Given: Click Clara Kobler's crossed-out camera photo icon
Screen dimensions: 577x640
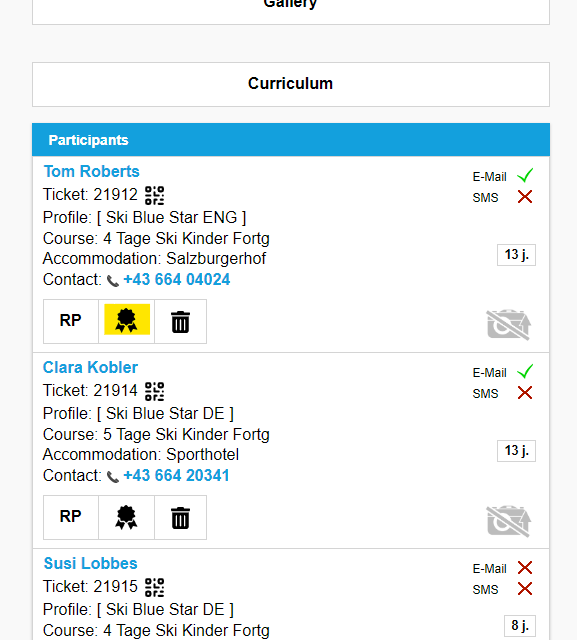Looking at the screenshot, I should pos(508,520).
